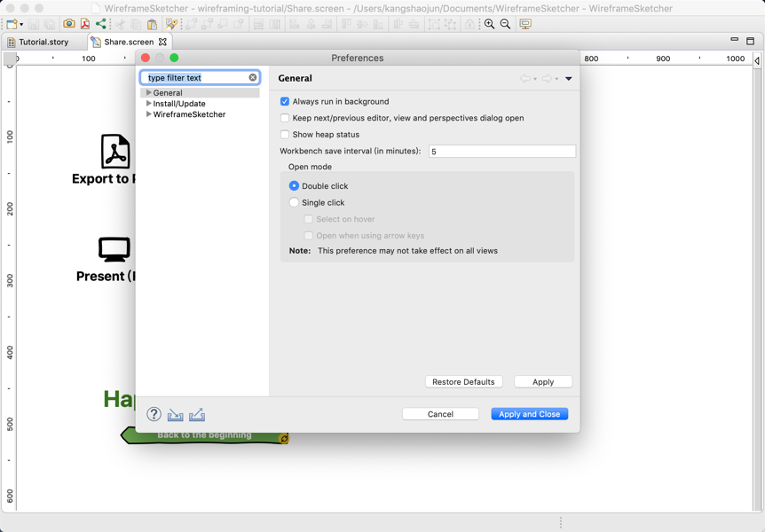Open the back history dropdown arrow

click(x=535, y=79)
